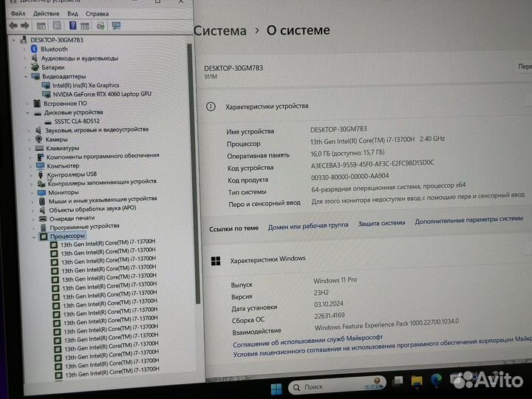Click the Windows logo beside Характеристики Windows
Image resolution: width=532 pixels, height=399 pixels.
(x=216, y=261)
